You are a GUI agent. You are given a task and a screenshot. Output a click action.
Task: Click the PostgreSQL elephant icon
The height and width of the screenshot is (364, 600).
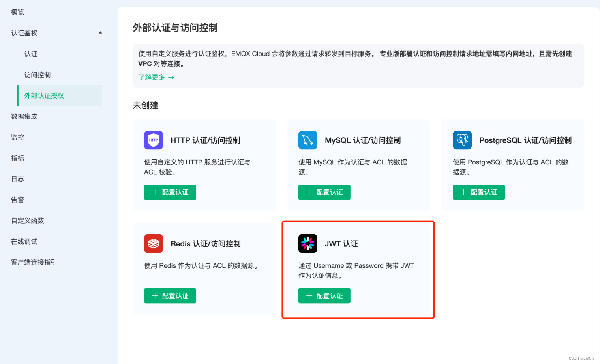pos(462,140)
